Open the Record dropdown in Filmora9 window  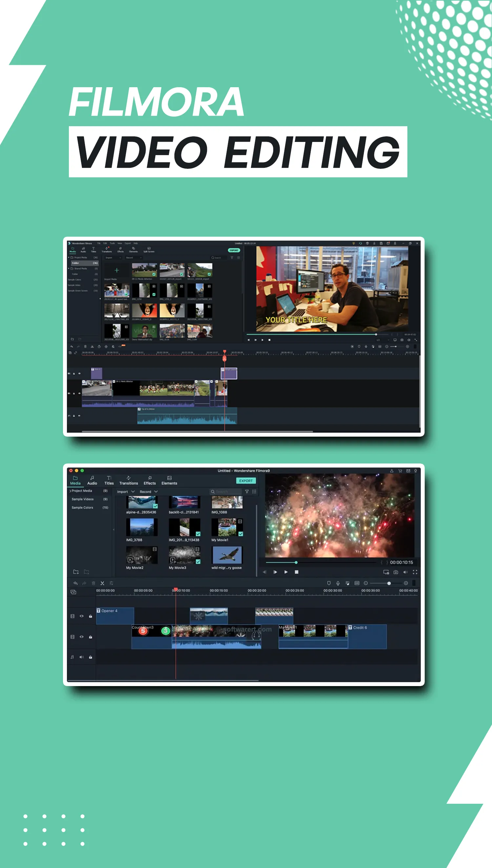pos(149,492)
